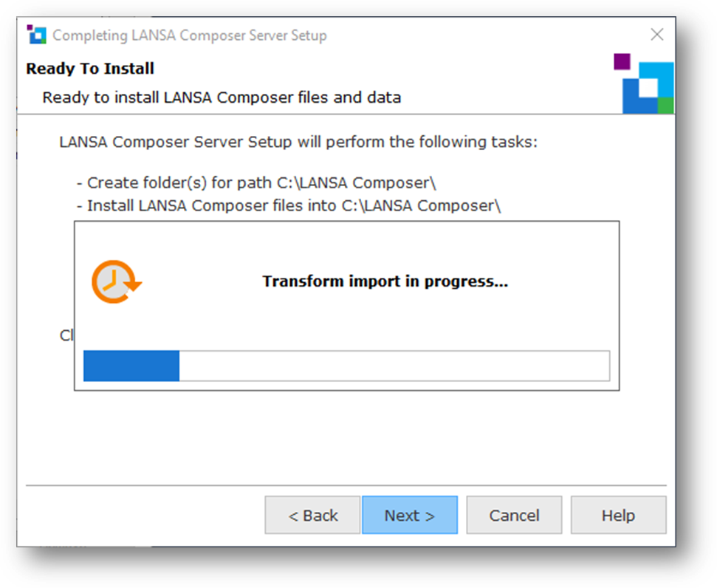
Task: Go back with the < Back button
Action: coord(313,515)
